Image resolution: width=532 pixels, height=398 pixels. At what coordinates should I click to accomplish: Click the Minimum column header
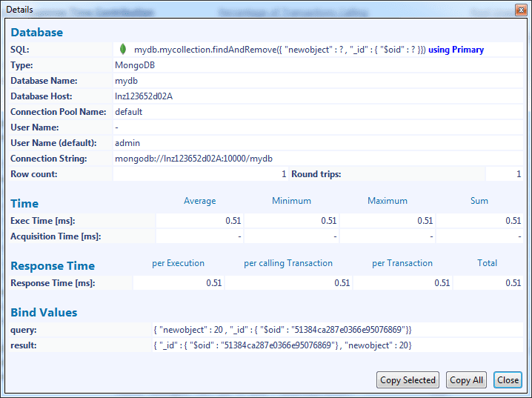pyautogui.click(x=291, y=201)
